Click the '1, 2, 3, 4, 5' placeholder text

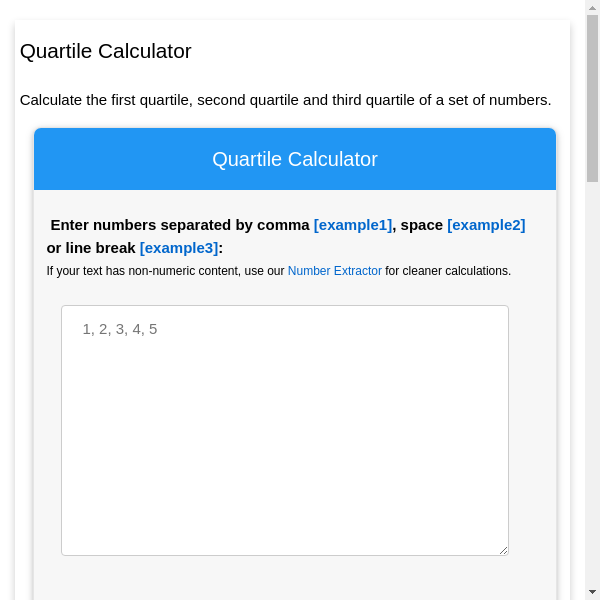click(x=120, y=329)
